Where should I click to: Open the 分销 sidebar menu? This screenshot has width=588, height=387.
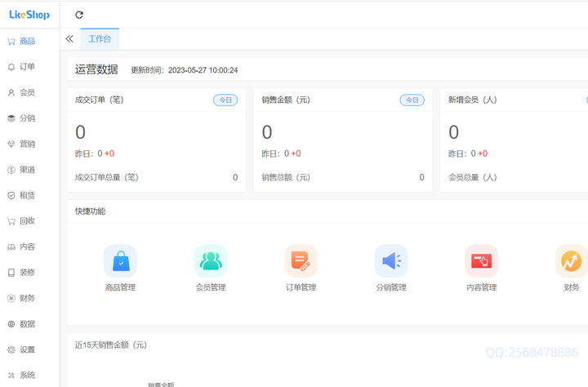point(29,118)
